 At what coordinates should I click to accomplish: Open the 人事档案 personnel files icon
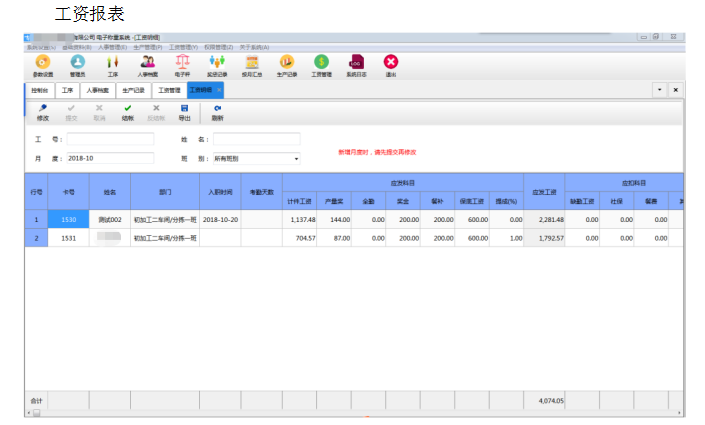(x=147, y=65)
